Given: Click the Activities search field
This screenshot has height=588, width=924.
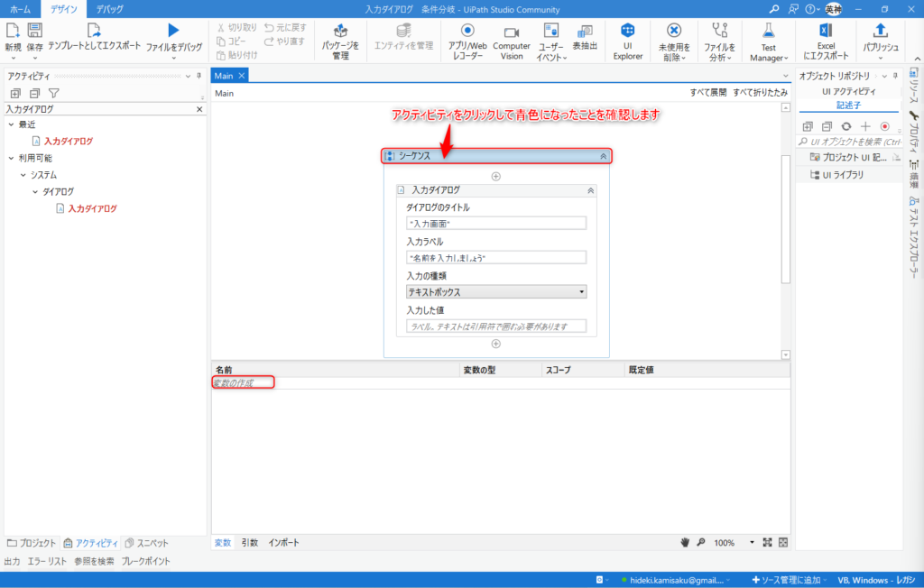Looking at the screenshot, I should [x=99, y=109].
